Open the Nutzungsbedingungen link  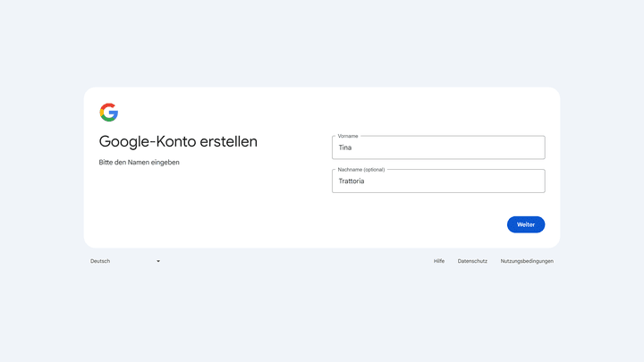(527, 261)
